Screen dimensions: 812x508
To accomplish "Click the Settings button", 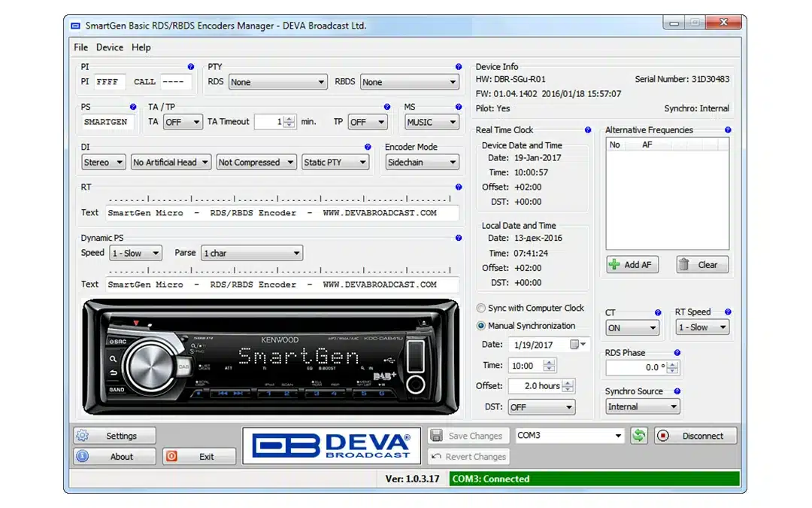I will click(x=114, y=436).
